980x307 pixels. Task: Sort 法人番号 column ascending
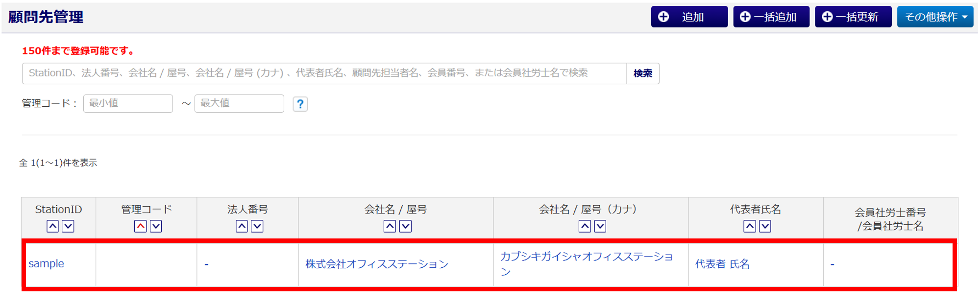coord(242,226)
